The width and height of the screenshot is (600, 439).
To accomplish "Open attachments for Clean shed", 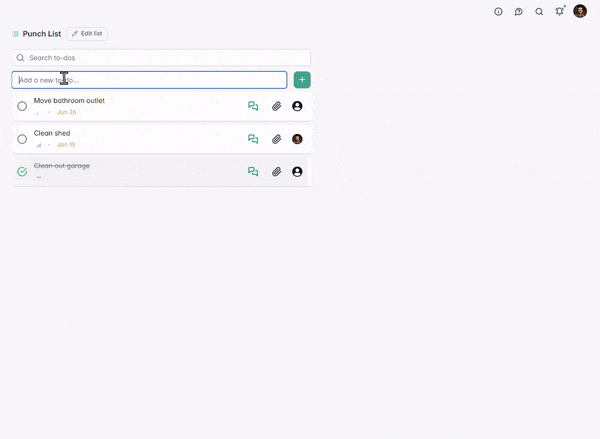I will pyautogui.click(x=277, y=139).
